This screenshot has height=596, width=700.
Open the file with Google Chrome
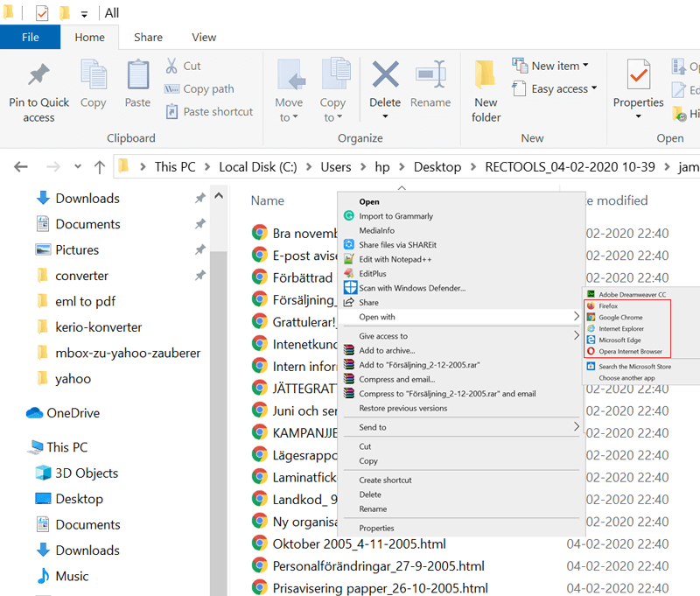click(x=620, y=317)
